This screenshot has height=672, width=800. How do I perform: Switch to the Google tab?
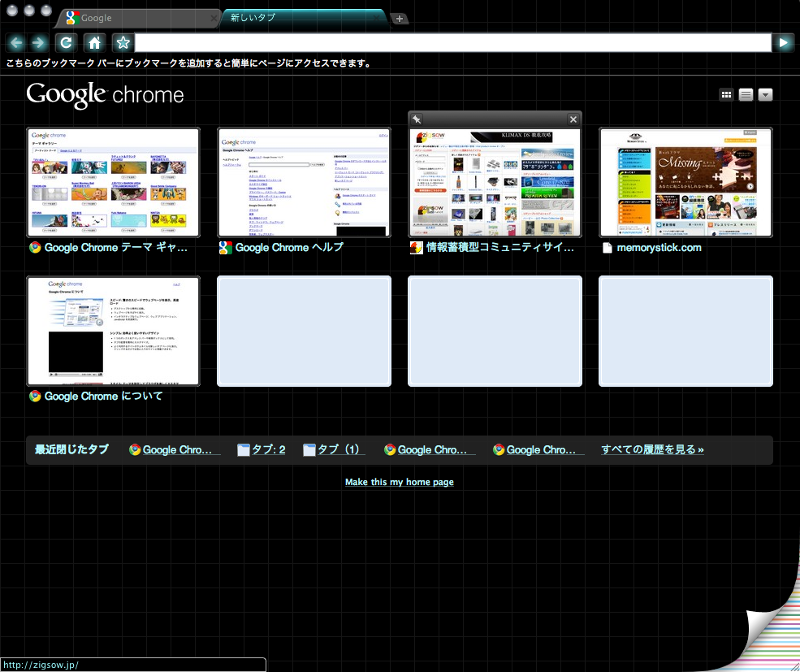pos(138,18)
